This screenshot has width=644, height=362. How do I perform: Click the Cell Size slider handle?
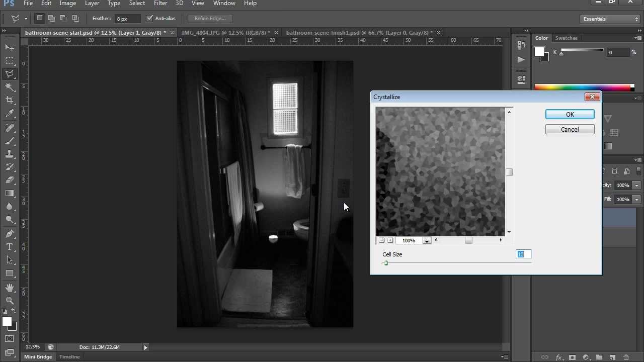click(x=386, y=263)
